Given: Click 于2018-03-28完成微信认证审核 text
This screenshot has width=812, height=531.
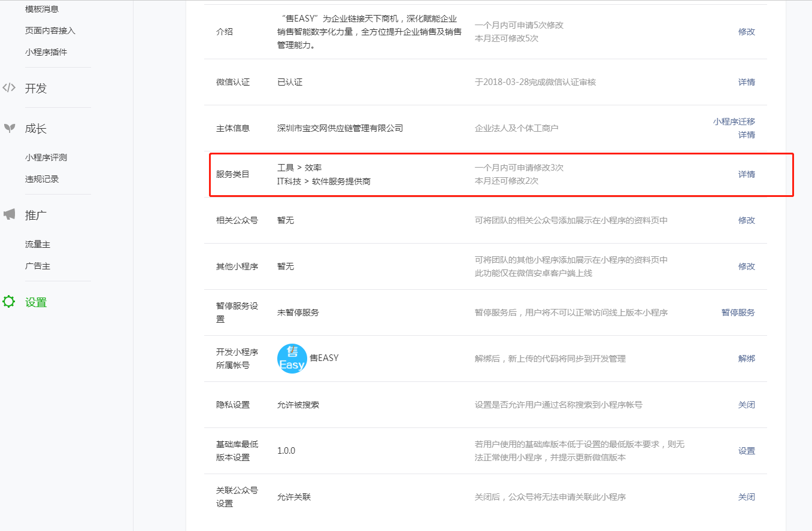Looking at the screenshot, I should tap(535, 82).
